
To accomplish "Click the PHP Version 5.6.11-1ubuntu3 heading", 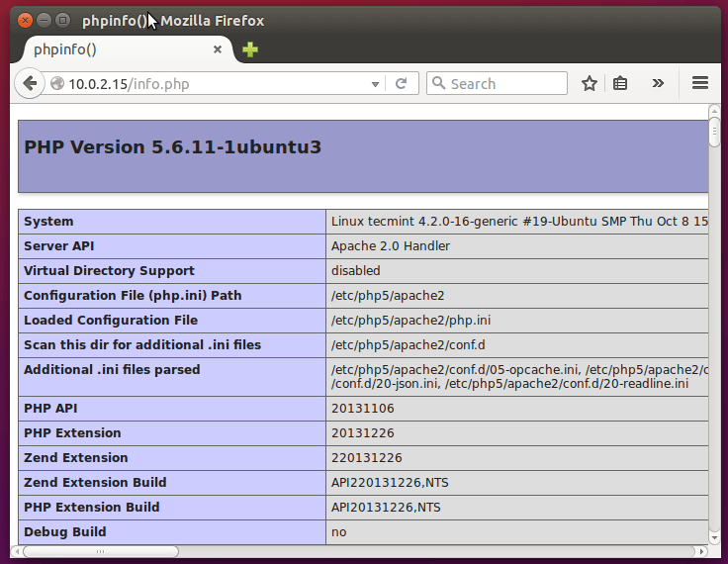I will click(172, 146).
